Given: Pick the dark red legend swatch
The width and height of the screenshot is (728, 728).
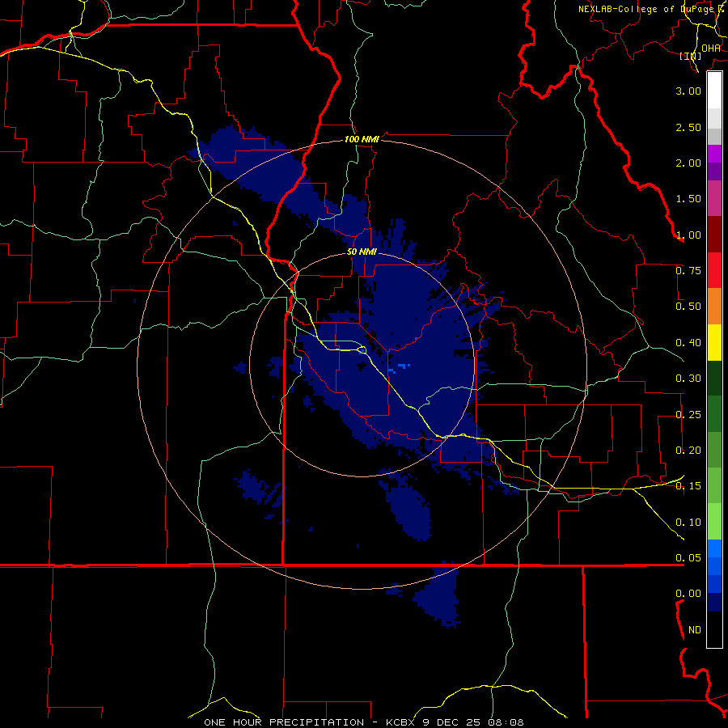Looking at the screenshot, I should pyautogui.click(x=714, y=235).
